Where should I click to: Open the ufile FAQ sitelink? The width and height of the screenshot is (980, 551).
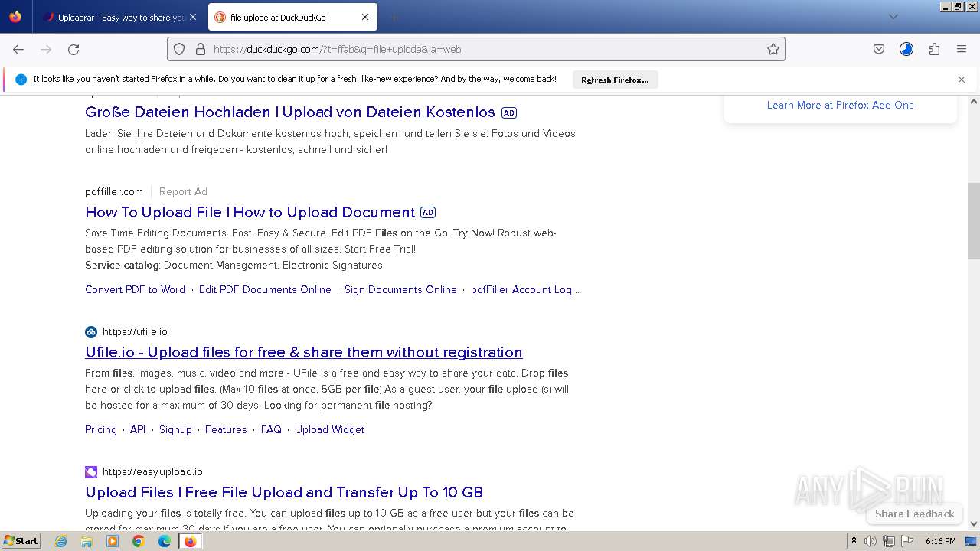pyautogui.click(x=271, y=430)
